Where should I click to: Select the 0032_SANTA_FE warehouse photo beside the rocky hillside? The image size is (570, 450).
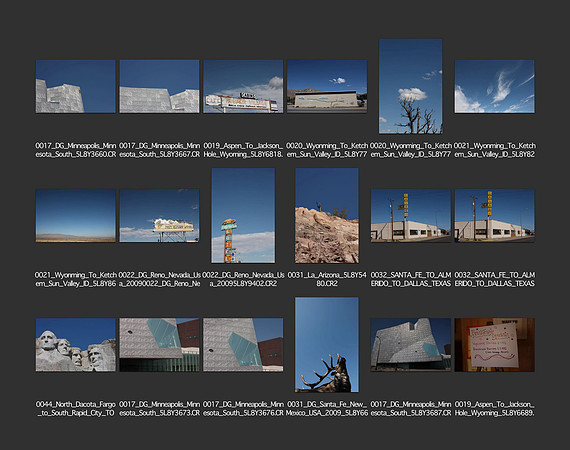click(410, 215)
